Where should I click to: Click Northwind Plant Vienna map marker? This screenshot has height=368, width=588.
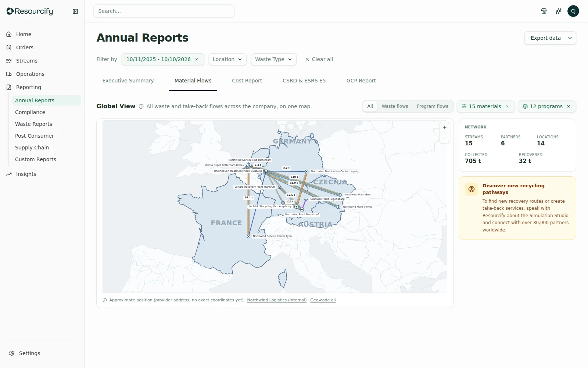click(338, 207)
